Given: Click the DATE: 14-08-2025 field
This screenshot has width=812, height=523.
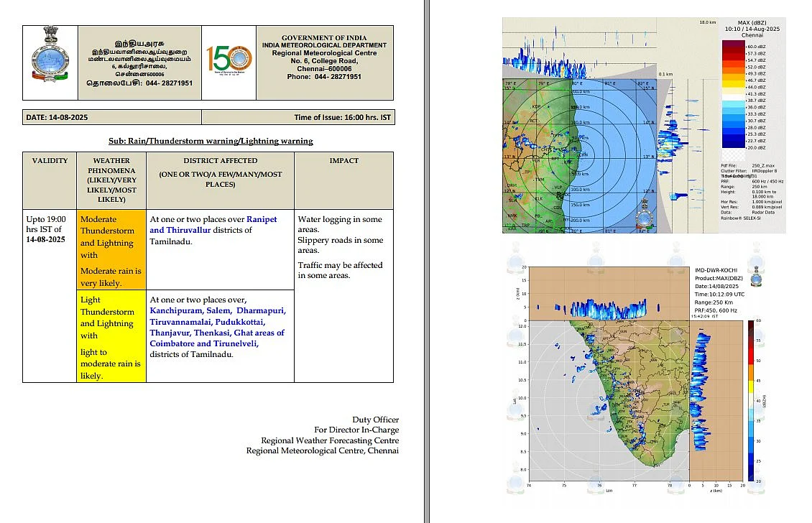Looking at the screenshot, I should (112, 117).
